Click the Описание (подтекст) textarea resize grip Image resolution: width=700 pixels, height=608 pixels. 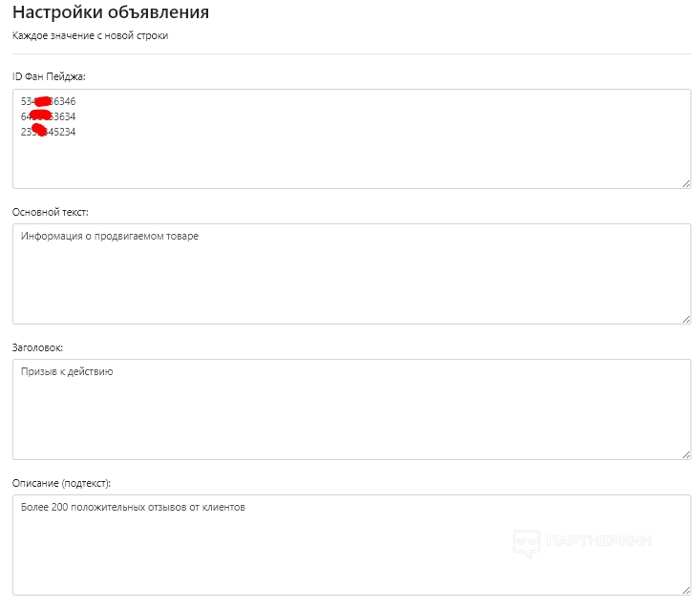pos(686,589)
